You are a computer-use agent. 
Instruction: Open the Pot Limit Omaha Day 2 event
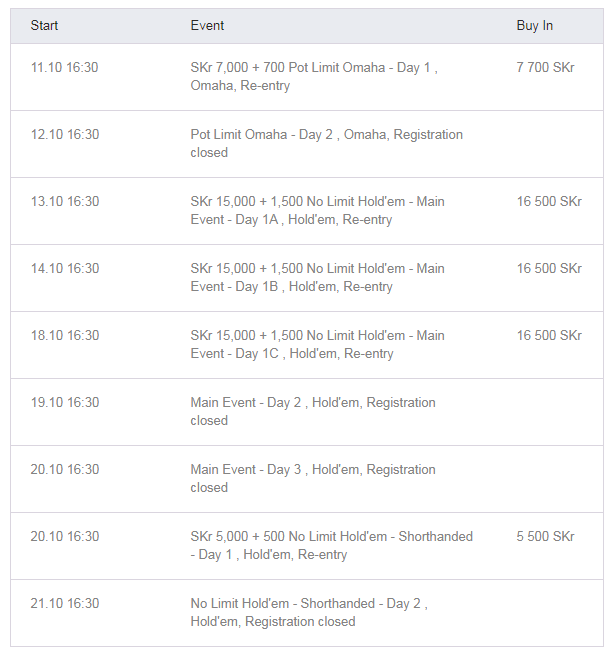click(x=326, y=144)
